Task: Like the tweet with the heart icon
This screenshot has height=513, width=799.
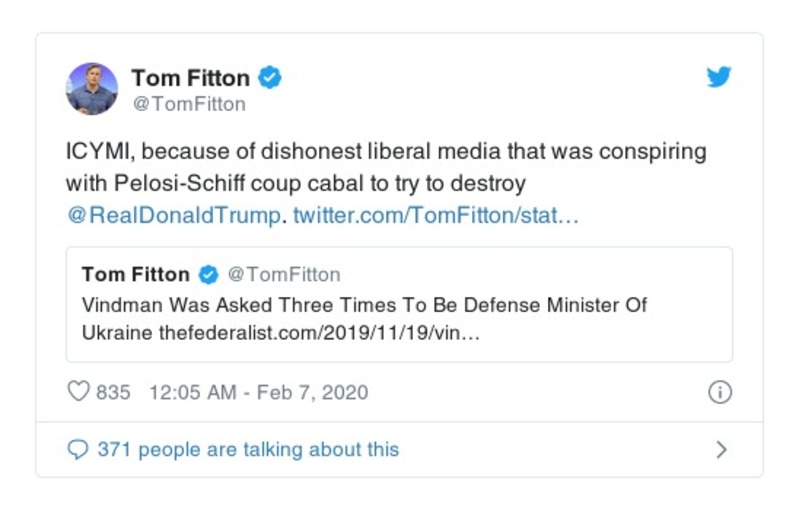Action: pos(78,392)
